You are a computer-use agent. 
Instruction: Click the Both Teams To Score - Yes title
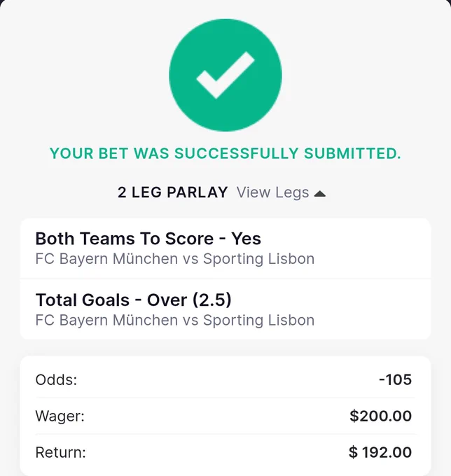pos(148,239)
